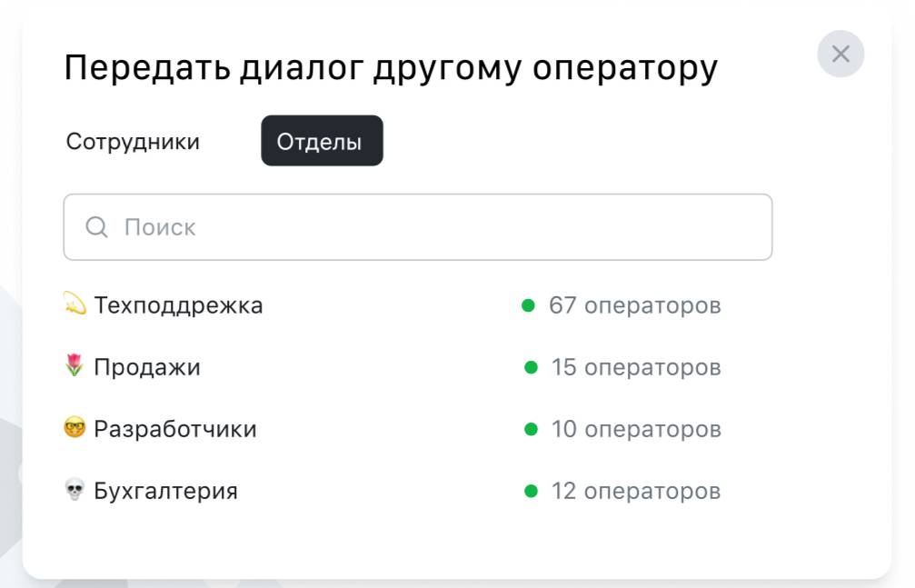
Task: Pick the Продажи department
Action: click(x=147, y=367)
